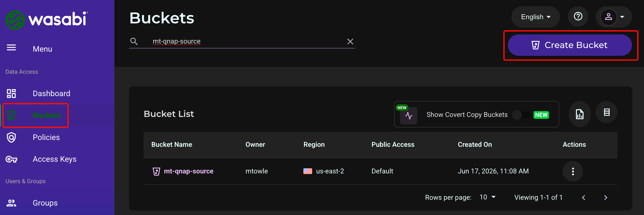This screenshot has width=644, height=215.
Task: Expand the account menu dropdown arrow
Action: [622, 17]
